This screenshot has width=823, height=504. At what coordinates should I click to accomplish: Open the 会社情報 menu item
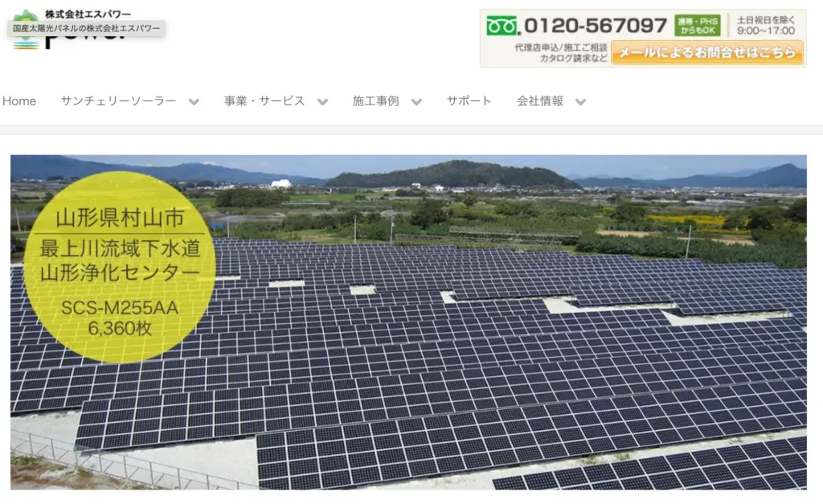point(540,100)
